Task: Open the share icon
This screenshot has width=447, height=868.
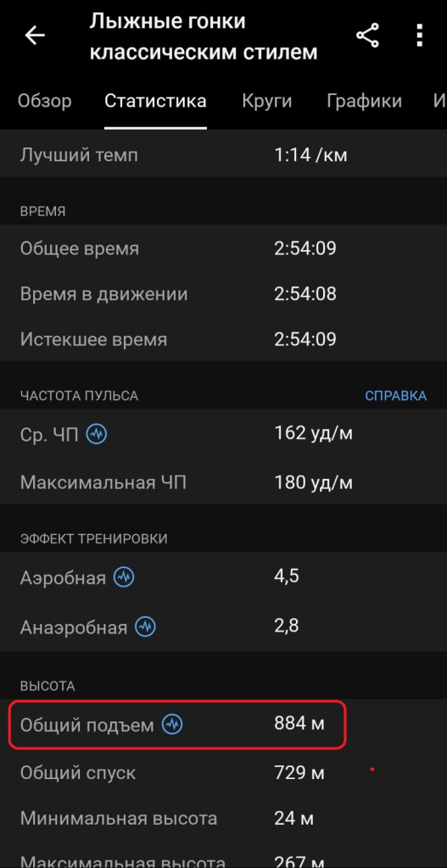Action: [367, 36]
